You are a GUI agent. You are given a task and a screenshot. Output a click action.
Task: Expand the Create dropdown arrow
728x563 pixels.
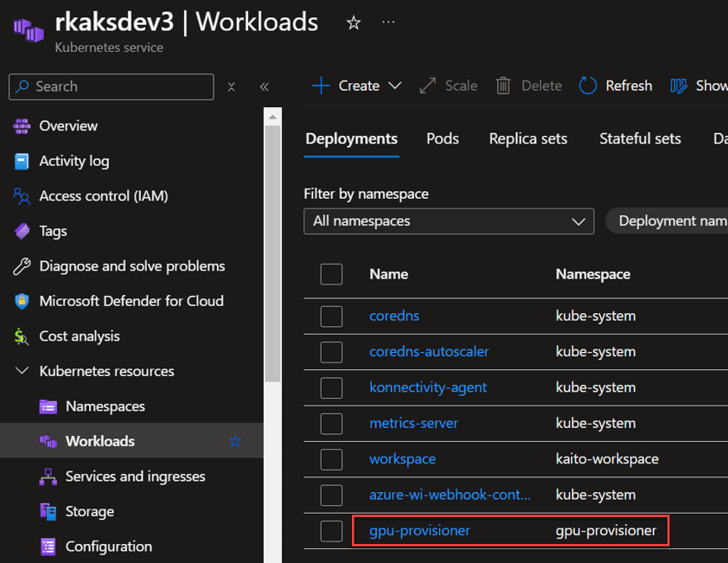pos(395,86)
